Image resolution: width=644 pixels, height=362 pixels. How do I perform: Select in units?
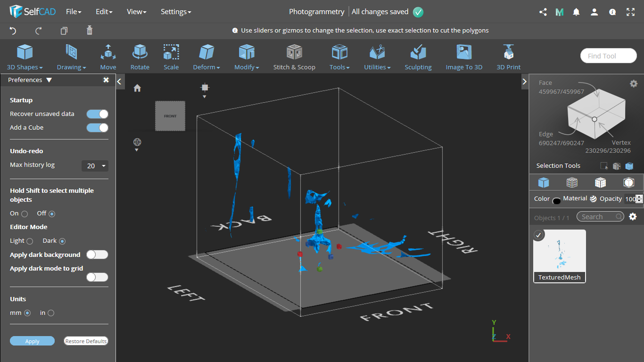tap(51, 313)
